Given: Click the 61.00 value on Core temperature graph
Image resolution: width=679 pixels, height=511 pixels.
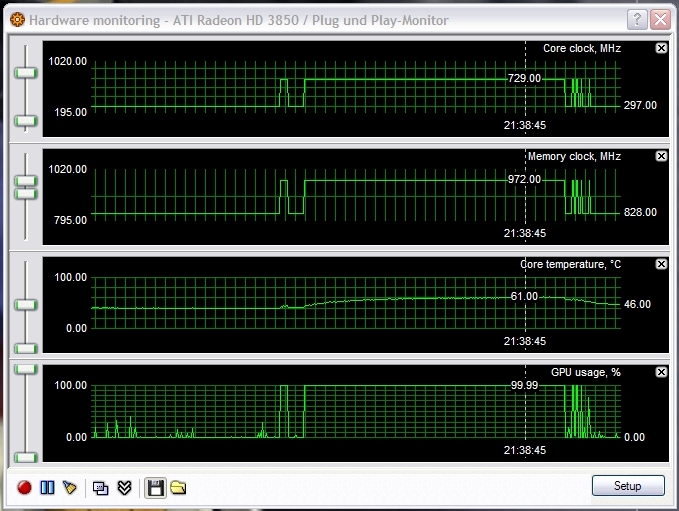Looking at the screenshot, I should click(x=524, y=296).
